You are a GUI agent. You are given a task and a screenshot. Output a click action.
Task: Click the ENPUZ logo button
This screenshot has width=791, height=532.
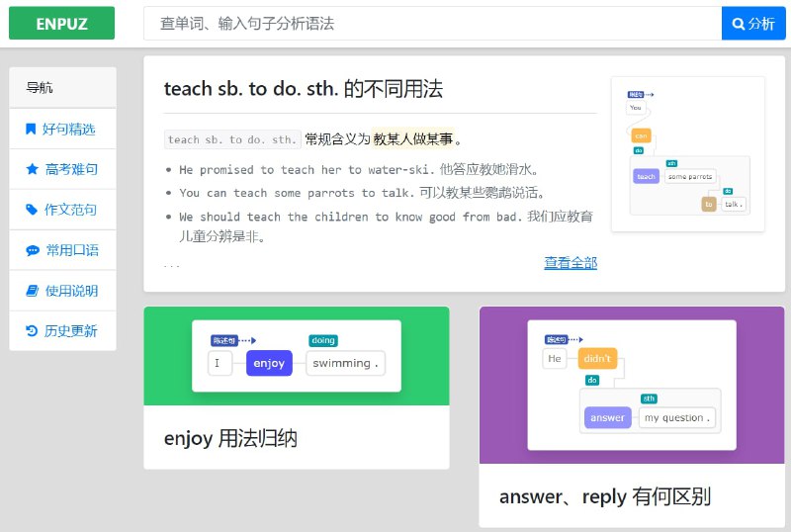(x=61, y=23)
